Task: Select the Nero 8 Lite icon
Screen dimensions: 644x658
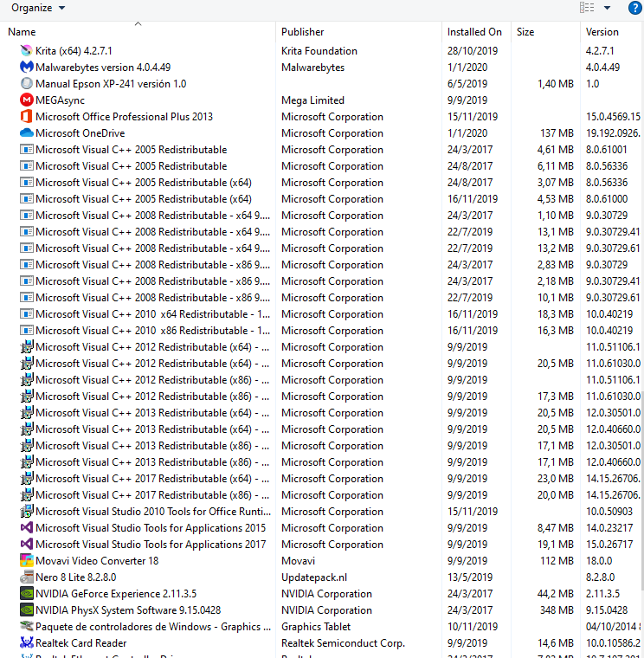Action: coord(27,577)
